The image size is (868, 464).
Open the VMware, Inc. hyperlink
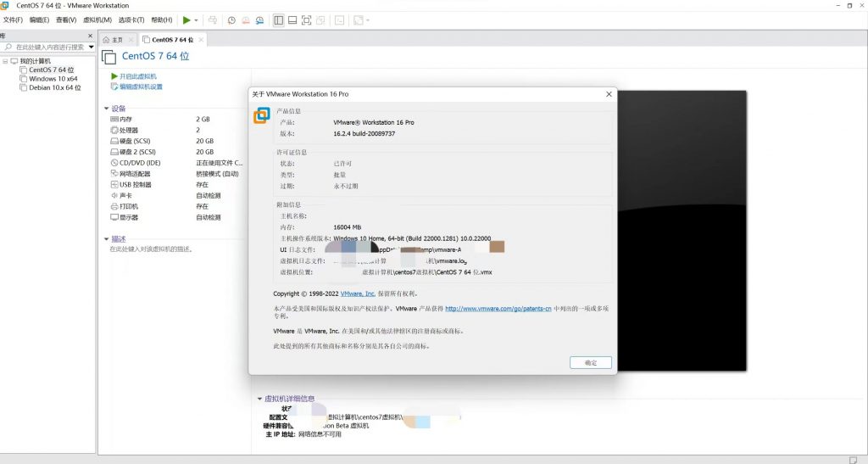click(358, 294)
